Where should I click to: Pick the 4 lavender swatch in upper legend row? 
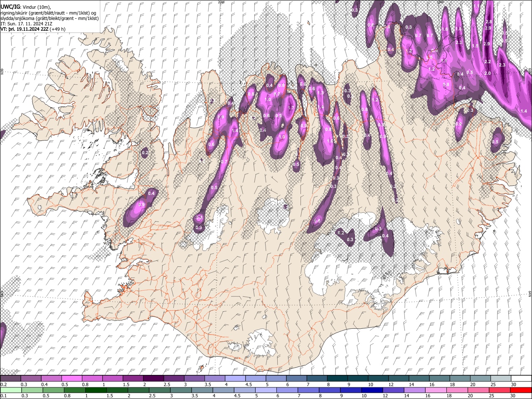click(x=234, y=378)
